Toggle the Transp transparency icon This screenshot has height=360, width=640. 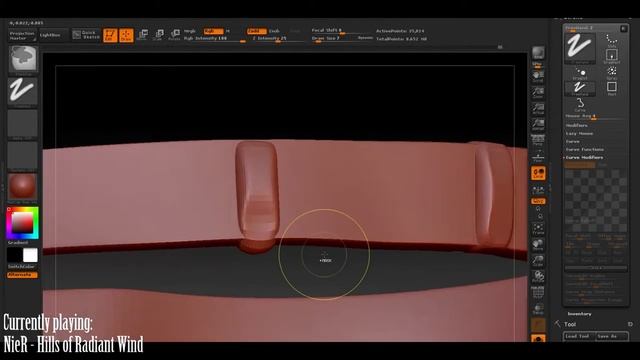tap(538, 309)
